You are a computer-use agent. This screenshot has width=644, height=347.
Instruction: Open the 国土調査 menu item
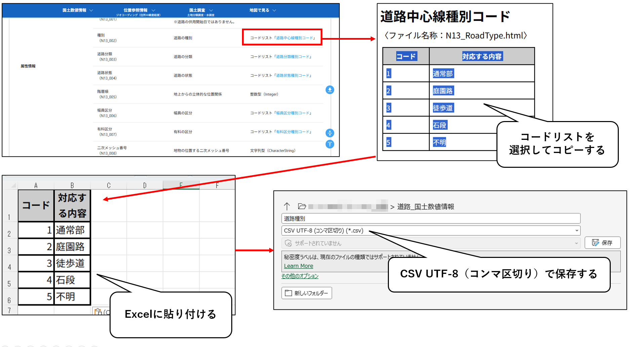[x=201, y=10]
